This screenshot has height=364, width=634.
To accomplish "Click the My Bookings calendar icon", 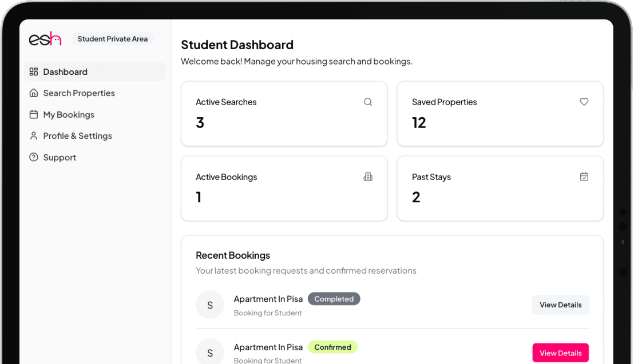I will (x=34, y=114).
